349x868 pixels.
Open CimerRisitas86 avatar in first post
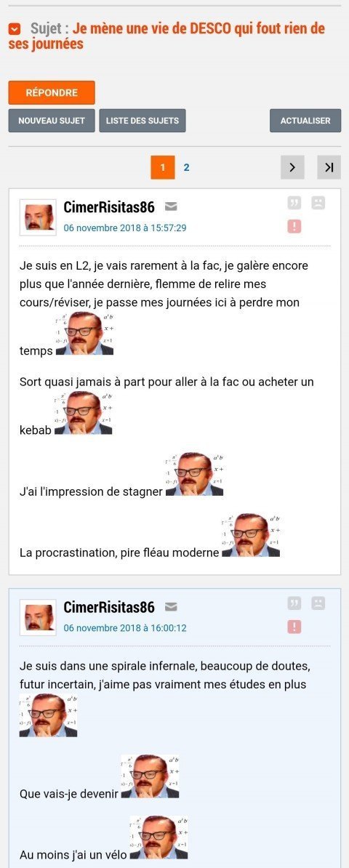[39, 217]
